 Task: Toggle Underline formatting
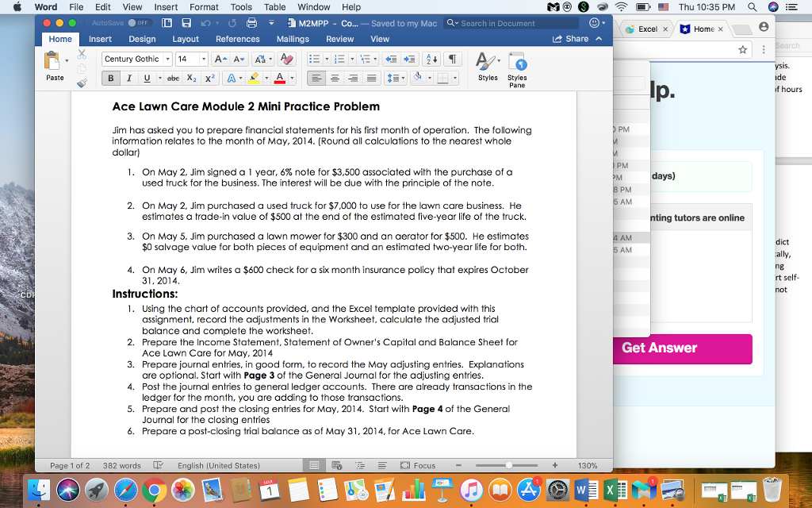[x=147, y=79]
